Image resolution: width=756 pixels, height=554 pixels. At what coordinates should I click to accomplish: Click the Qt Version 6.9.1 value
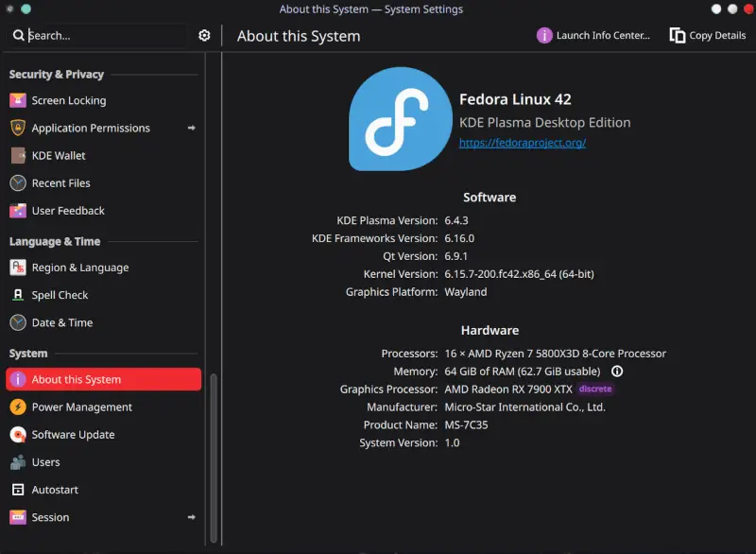[455, 256]
